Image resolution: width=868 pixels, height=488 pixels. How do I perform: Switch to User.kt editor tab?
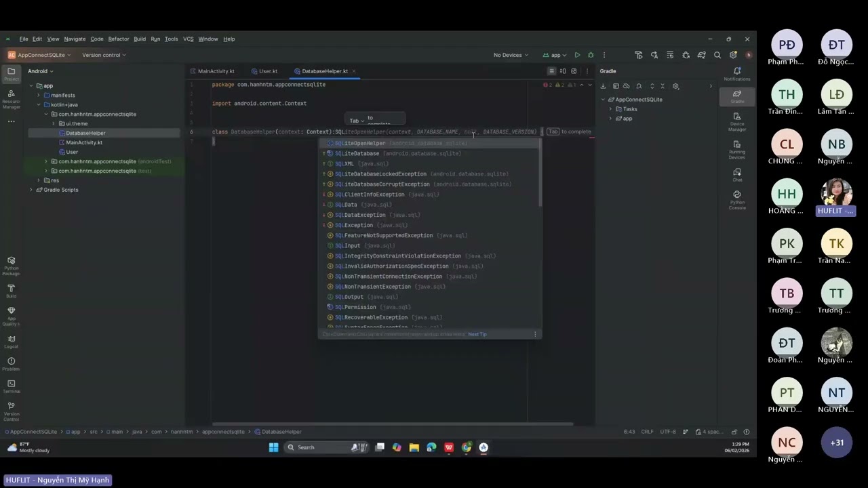click(264, 71)
